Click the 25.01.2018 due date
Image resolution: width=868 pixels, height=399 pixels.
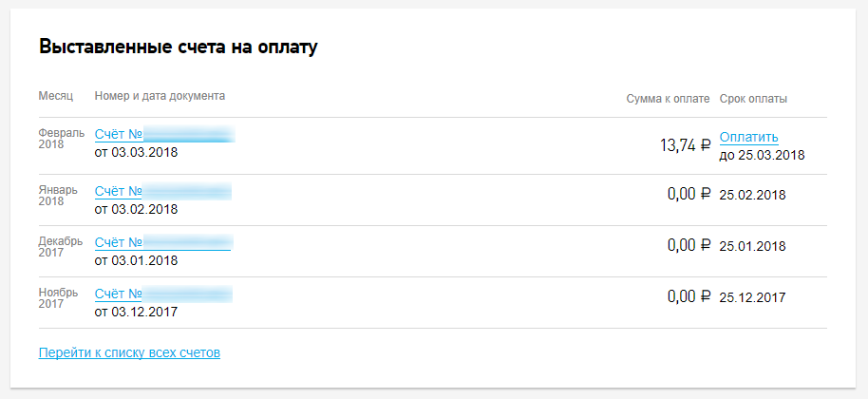tap(752, 247)
